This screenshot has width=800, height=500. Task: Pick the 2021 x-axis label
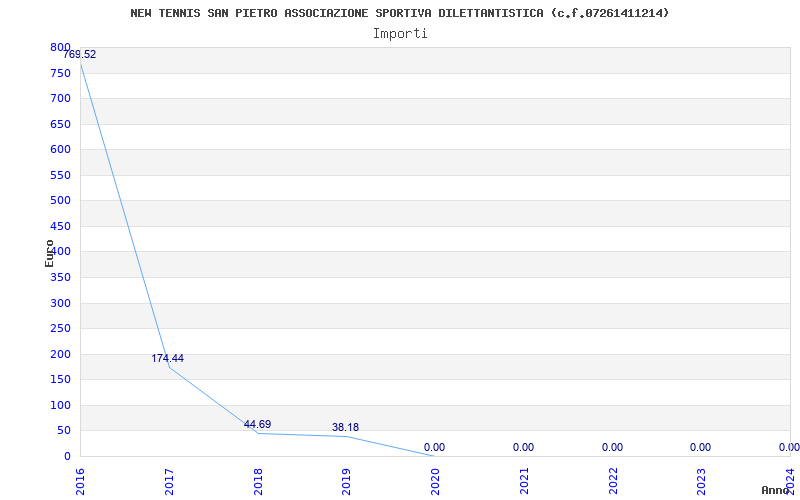point(524,482)
